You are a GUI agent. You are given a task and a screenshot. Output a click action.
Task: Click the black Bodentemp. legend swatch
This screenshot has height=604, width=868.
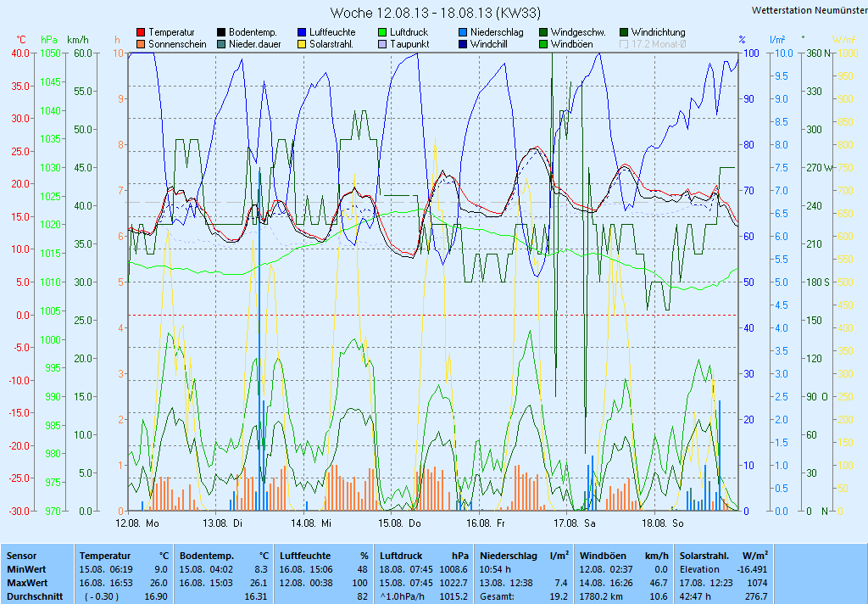[221, 32]
